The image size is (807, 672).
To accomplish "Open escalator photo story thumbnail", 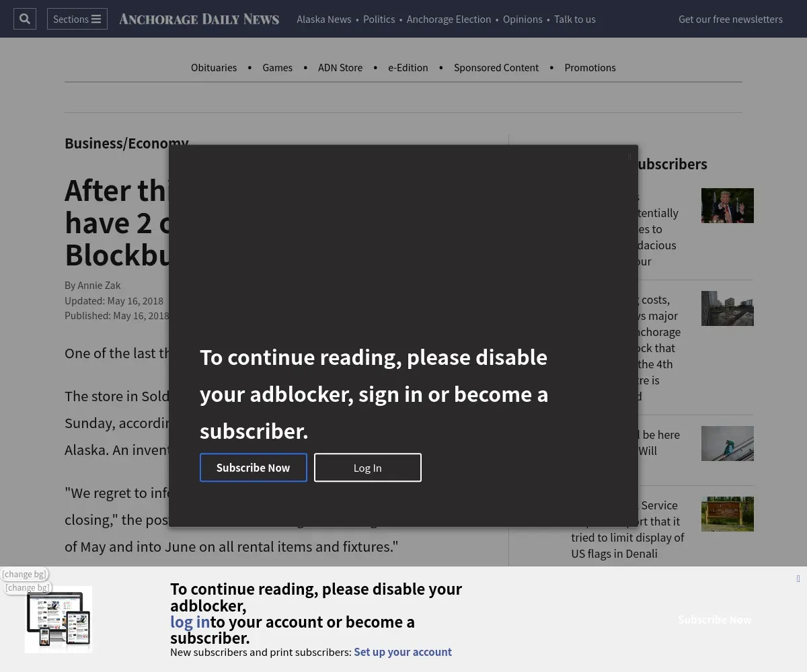I will 728,444.
